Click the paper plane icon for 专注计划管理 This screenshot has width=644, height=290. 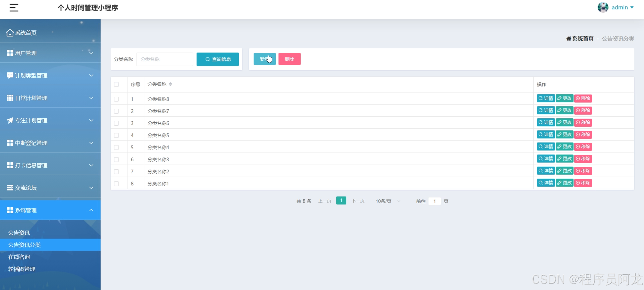[10, 120]
